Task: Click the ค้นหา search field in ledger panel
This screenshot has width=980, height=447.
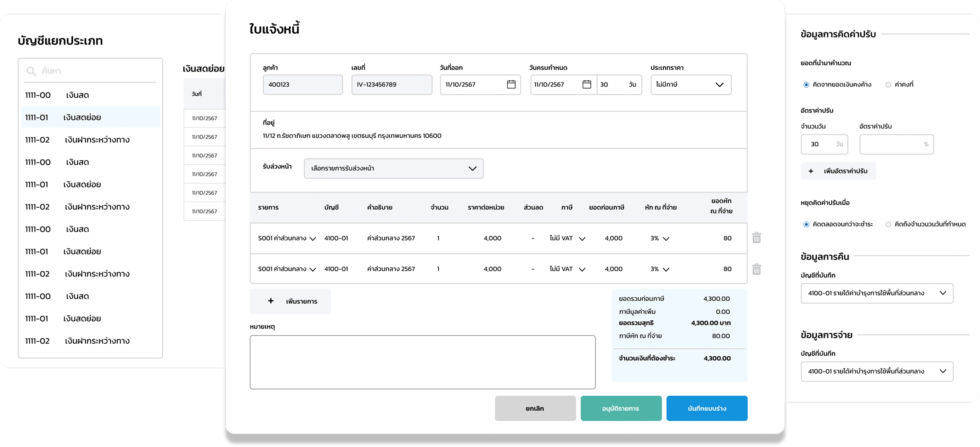Action: click(90, 71)
